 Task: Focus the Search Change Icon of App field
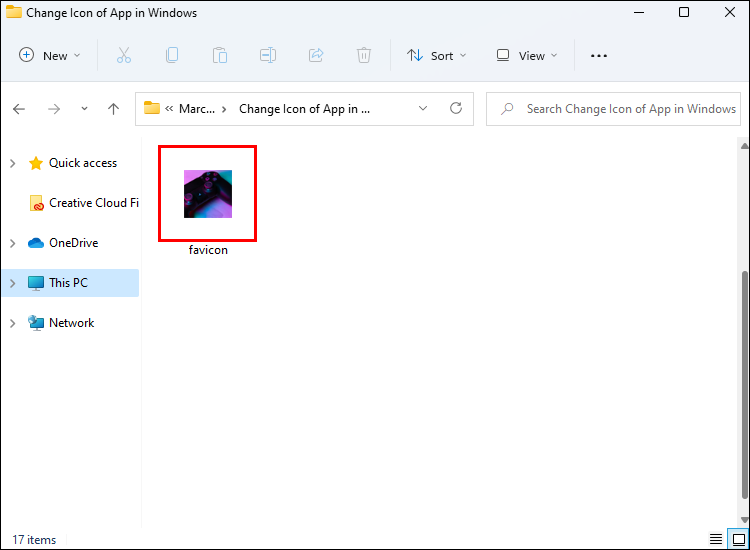(x=613, y=109)
